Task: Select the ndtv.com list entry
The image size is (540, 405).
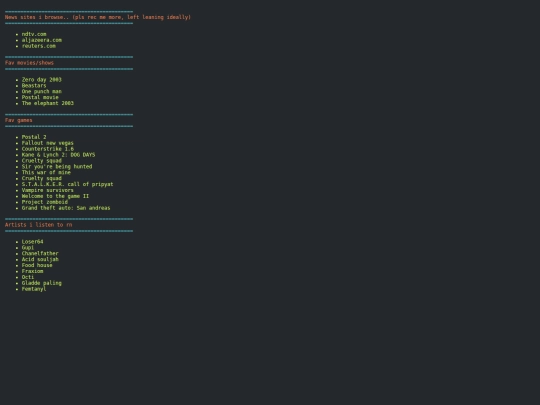Action: (x=34, y=34)
